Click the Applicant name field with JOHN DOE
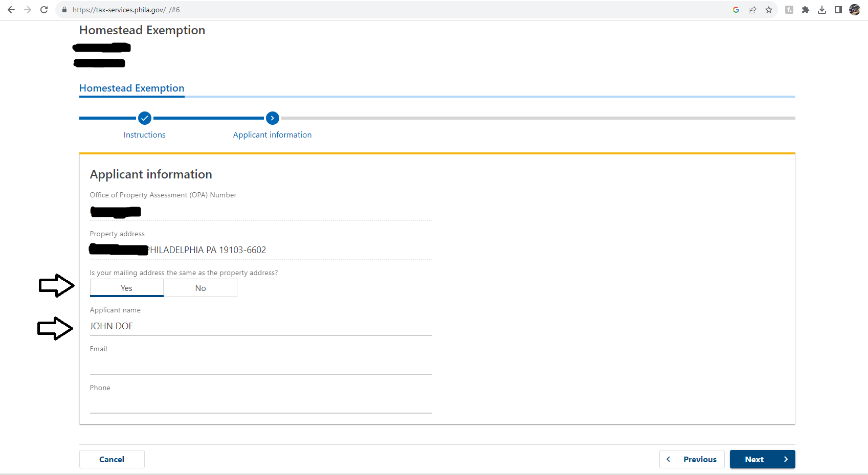 click(x=261, y=326)
